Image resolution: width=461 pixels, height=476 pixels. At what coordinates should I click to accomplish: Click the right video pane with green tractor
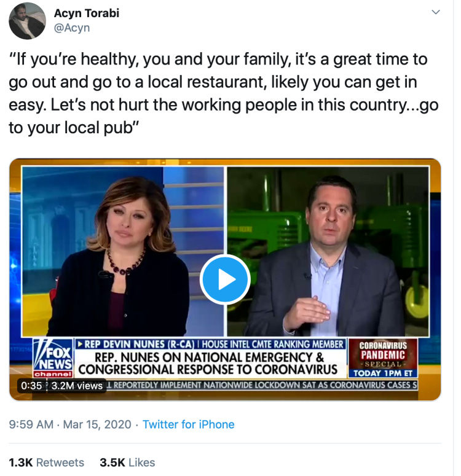328,251
